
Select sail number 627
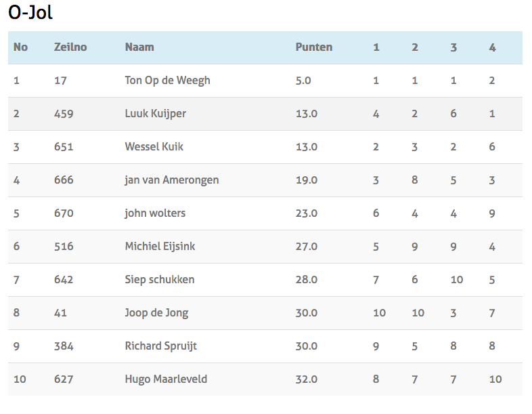(x=63, y=379)
